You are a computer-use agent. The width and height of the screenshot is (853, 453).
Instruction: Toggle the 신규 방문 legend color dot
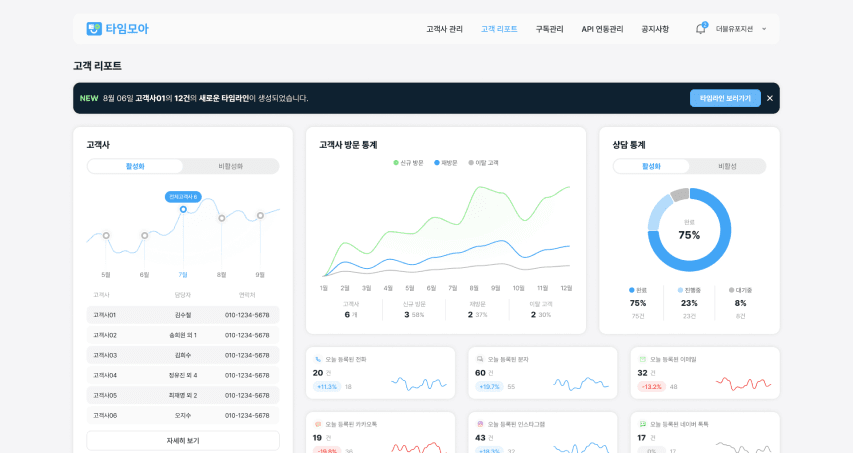point(396,162)
